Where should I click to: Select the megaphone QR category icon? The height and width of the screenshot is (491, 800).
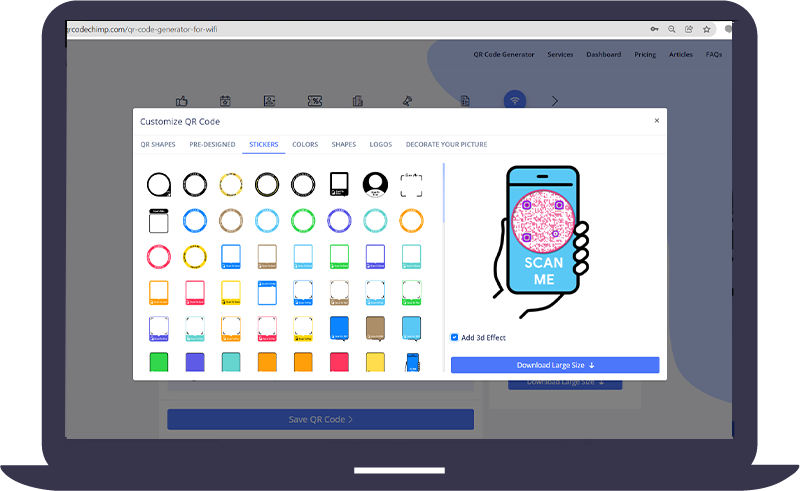(407, 101)
